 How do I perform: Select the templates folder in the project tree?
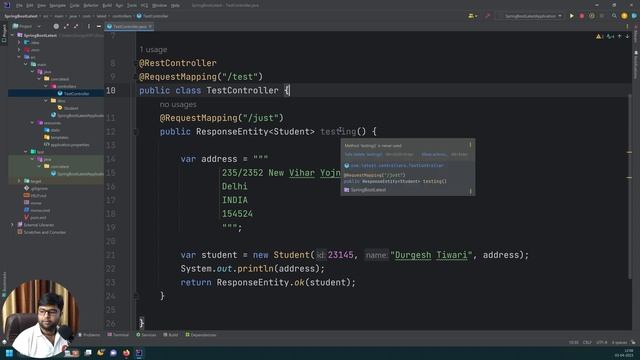(59, 138)
